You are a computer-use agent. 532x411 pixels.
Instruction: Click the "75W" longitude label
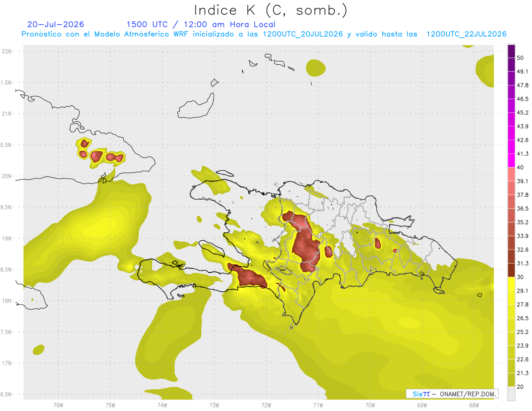pyautogui.click(x=110, y=405)
